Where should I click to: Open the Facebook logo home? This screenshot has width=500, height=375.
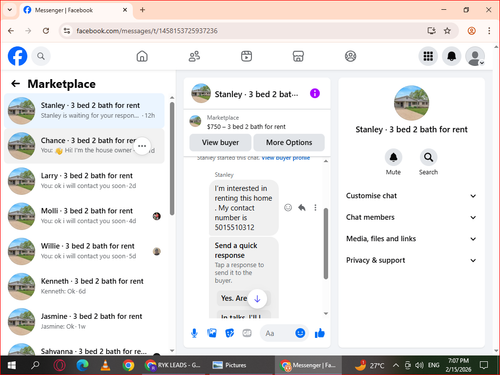(17, 56)
